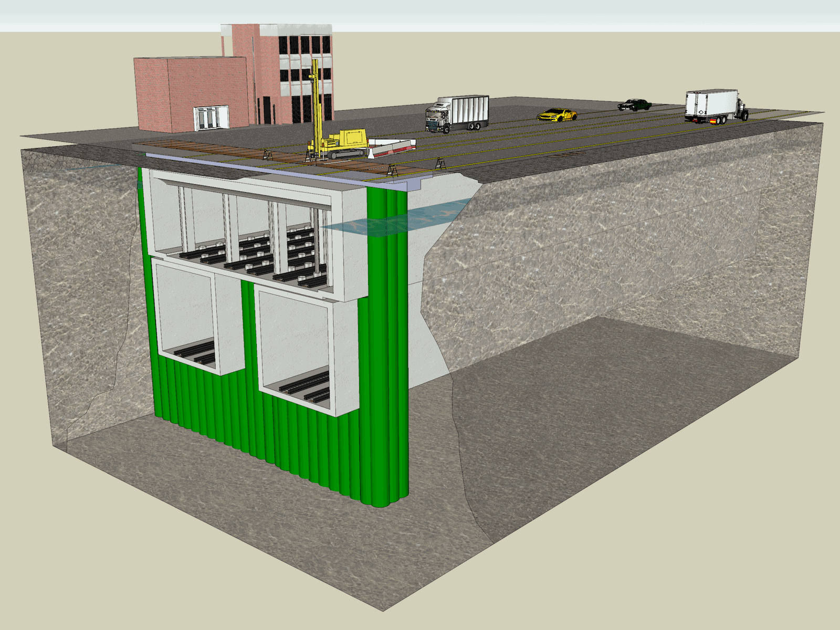Select the yellow sports car
840x630 pixels.
click(556, 114)
